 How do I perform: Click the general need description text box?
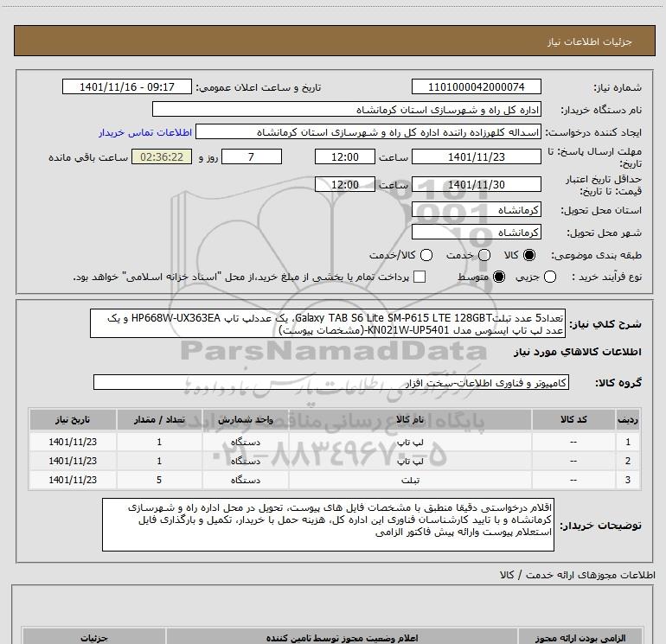tap(328, 323)
